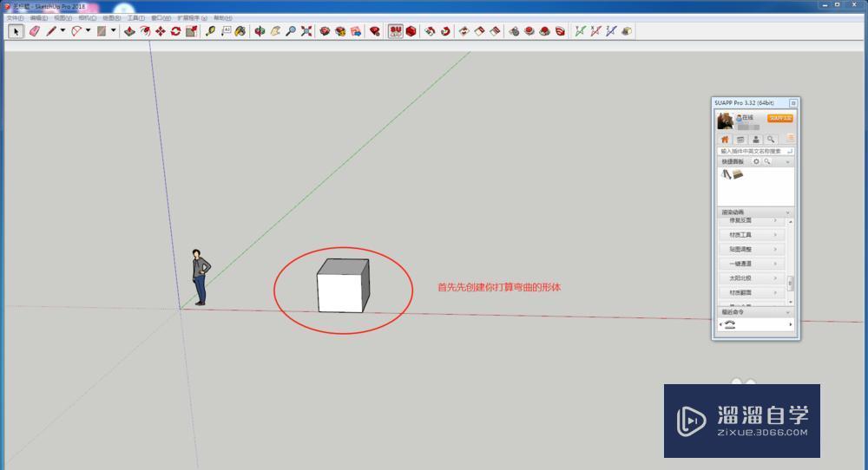Open the 视图 menu
Viewport: 868px width, 470px height.
63,18
